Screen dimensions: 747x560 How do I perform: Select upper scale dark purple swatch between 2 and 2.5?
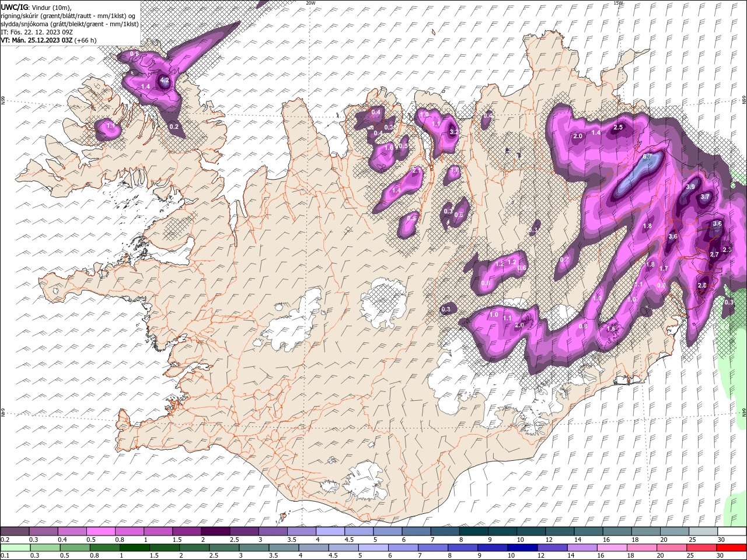[215, 531]
